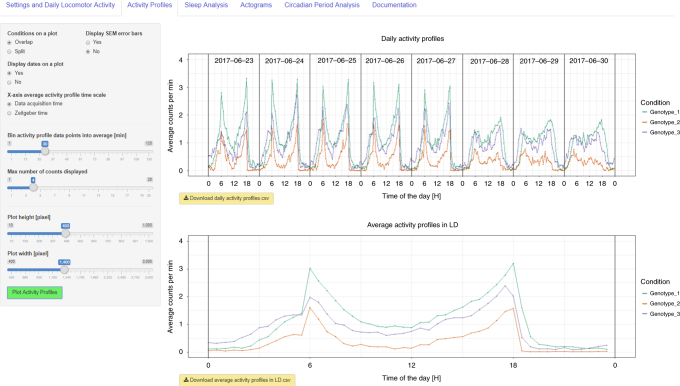Open the Sleep Analysis tab

click(x=206, y=5)
